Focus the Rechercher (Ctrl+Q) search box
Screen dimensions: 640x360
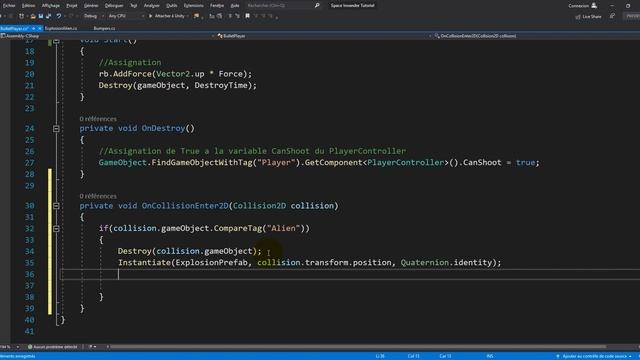280,6
